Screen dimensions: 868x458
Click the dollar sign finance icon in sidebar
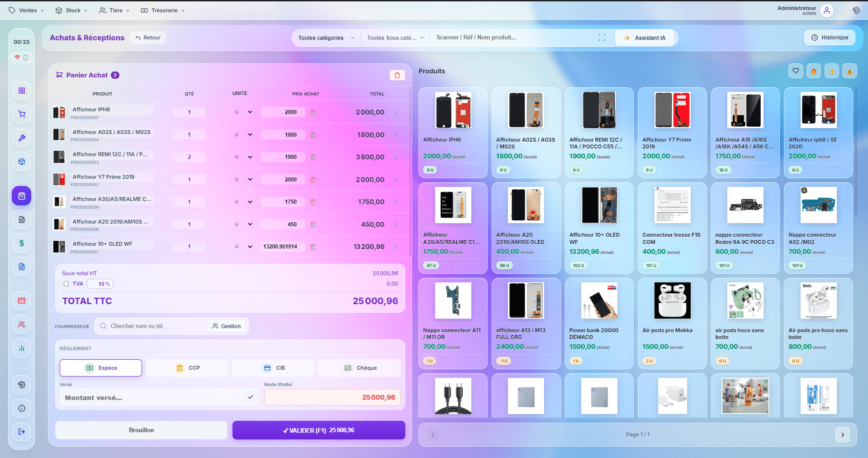21,243
